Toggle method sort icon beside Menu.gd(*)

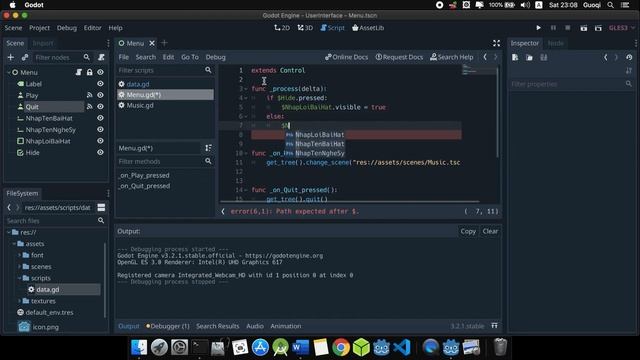pos(208,148)
